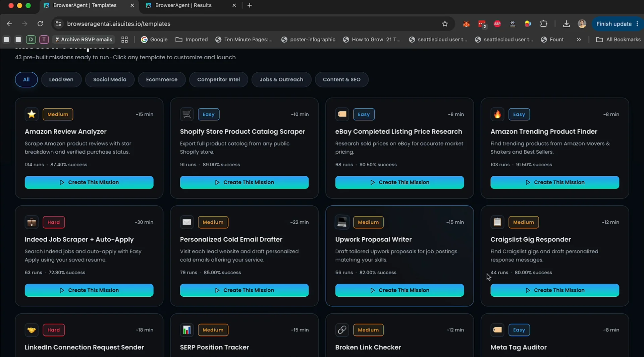View site information icon in address bar
The image size is (644, 357).
tap(58, 24)
